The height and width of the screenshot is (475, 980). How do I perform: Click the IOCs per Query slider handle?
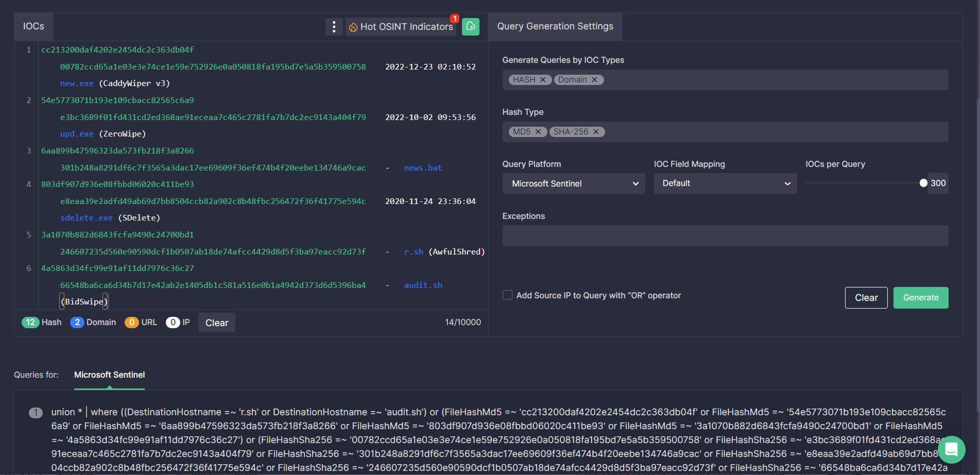pos(923,183)
